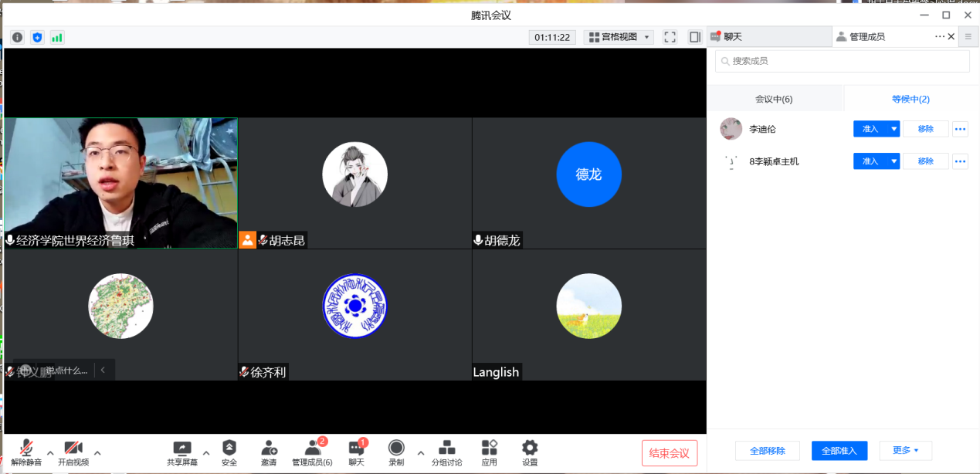This screenshot has width=980, height=474.
Task: Click the green network signal icon
Action: [x=57, y=37]
